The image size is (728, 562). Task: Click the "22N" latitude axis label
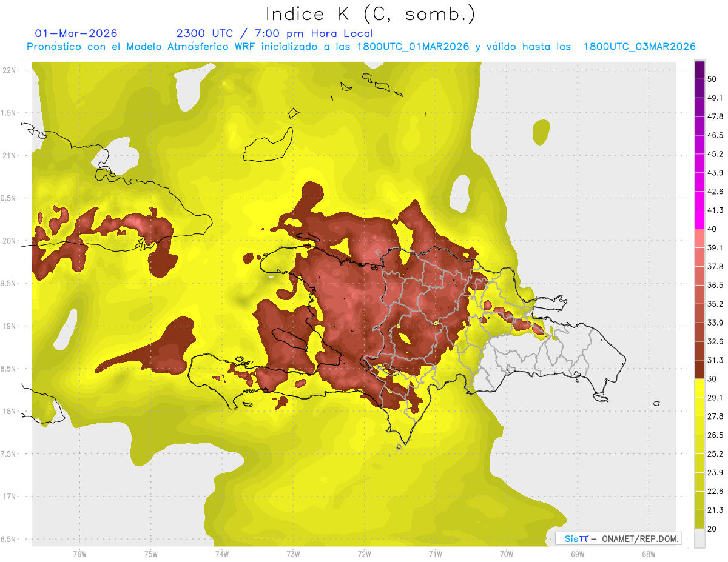pyautogui.click(x=9, y=70)
